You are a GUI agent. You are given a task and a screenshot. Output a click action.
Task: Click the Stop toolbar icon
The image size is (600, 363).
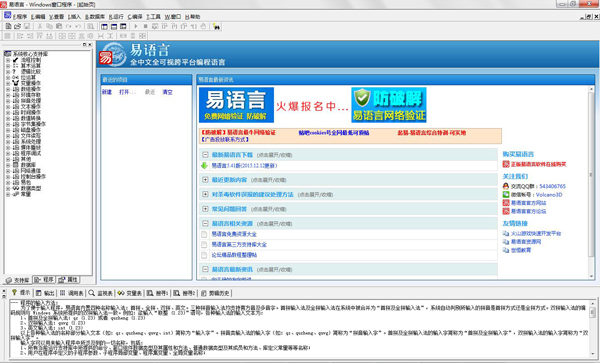pyautogui.click(x=145, y=26)
